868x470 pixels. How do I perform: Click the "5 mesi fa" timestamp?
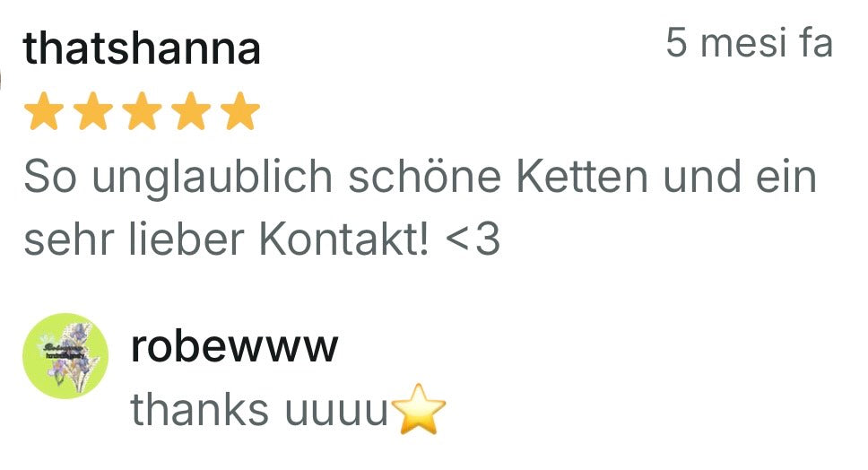point(749,43)
